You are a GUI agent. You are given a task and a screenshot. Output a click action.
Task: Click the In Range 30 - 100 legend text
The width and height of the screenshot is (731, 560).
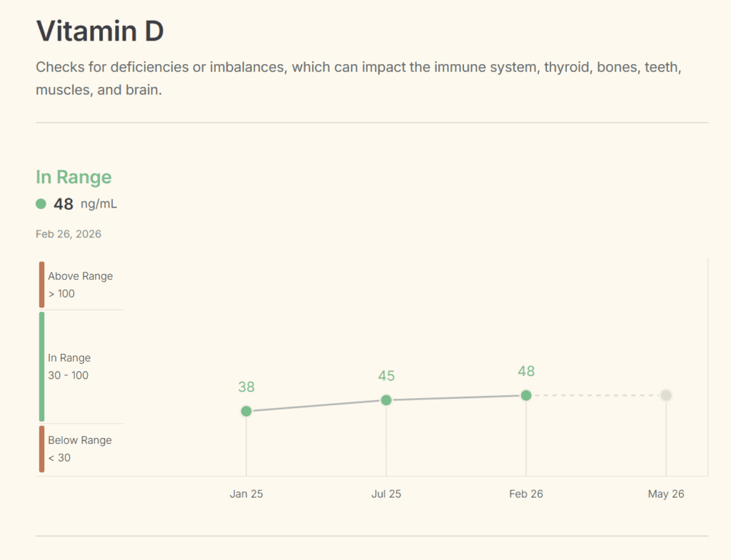pyautogui.click(x=69, y=367)
